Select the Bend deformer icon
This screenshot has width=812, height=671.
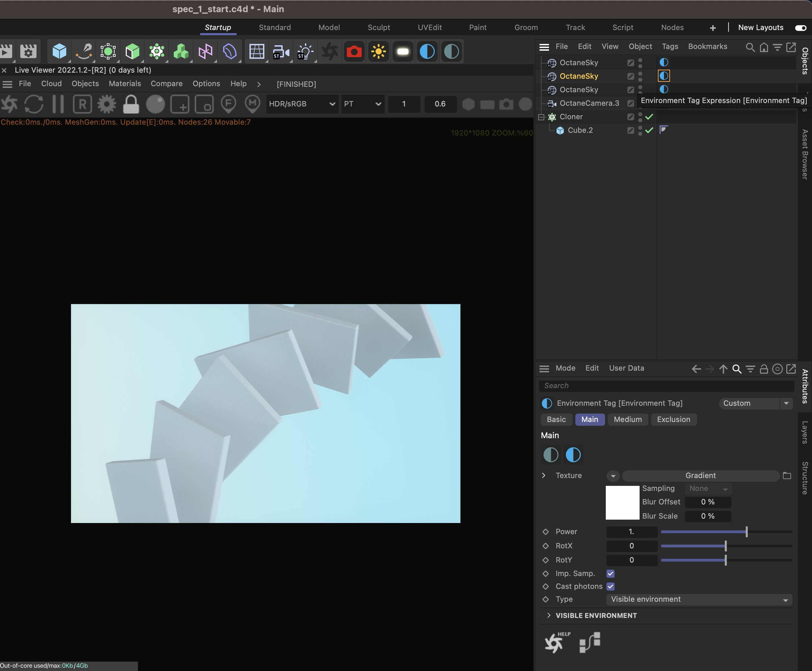[x=230, y=51]
